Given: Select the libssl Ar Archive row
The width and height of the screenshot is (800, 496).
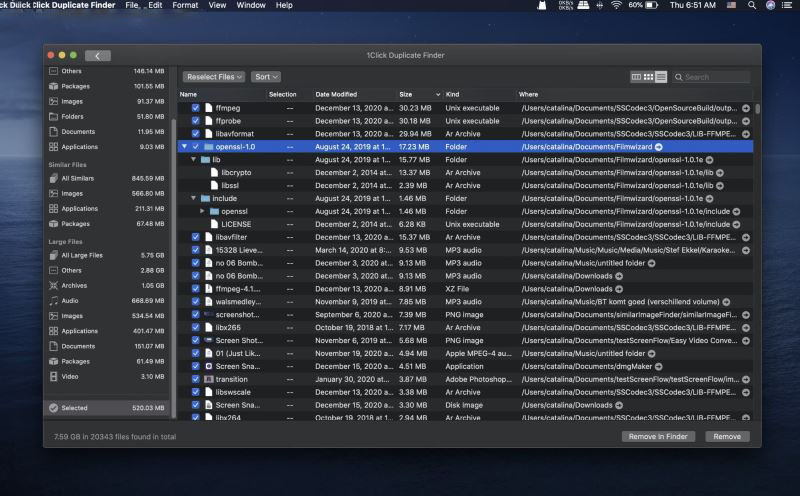Looking at the screenshot, I should [465, 186].
